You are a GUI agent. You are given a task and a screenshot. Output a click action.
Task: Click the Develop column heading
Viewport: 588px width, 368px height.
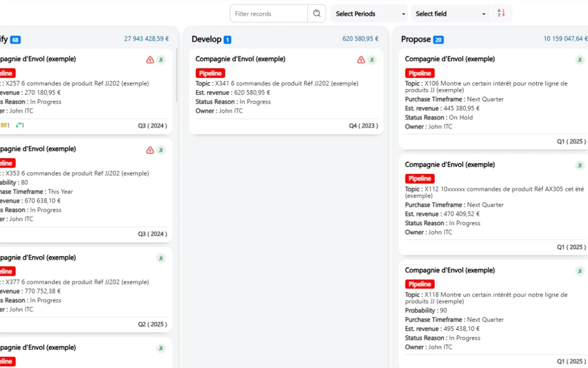coord(207,39)
